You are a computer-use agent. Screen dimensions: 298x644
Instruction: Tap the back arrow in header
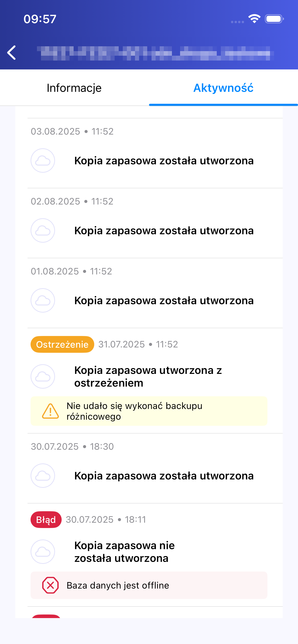[12, 53]
